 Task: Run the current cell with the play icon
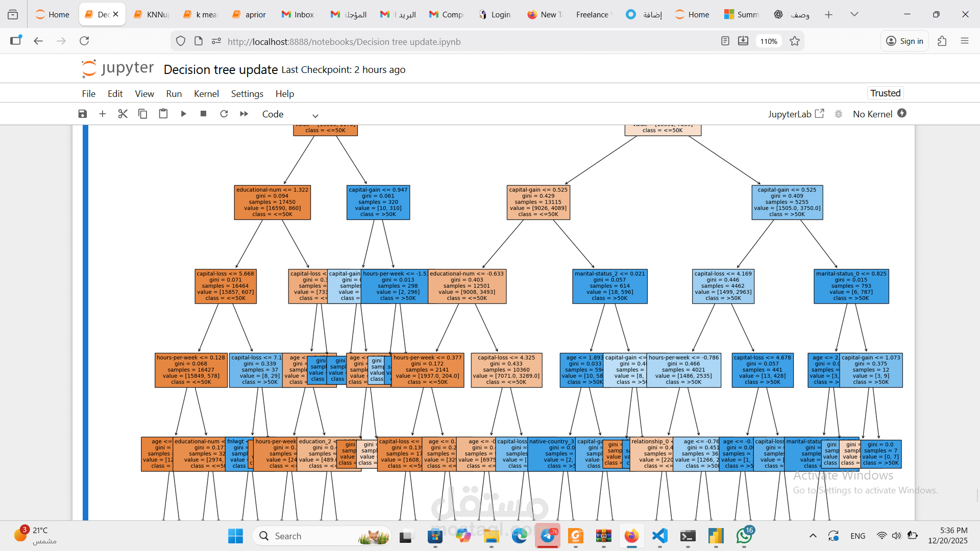183,114
